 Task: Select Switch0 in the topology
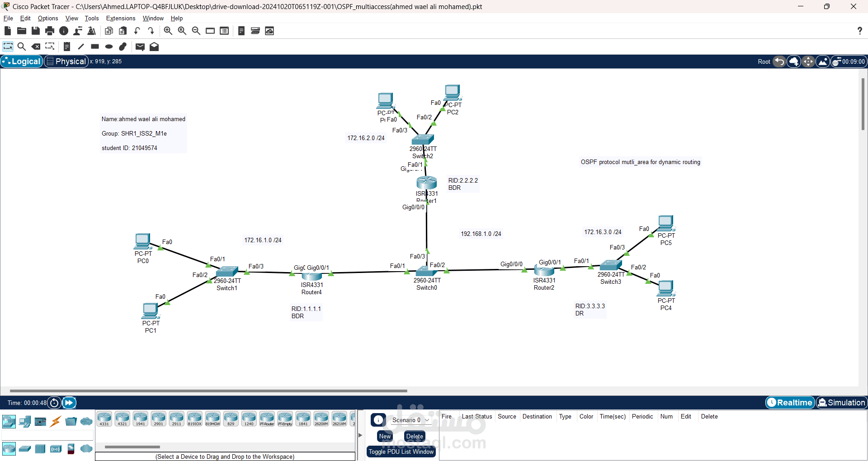click(x=426, y=272)
